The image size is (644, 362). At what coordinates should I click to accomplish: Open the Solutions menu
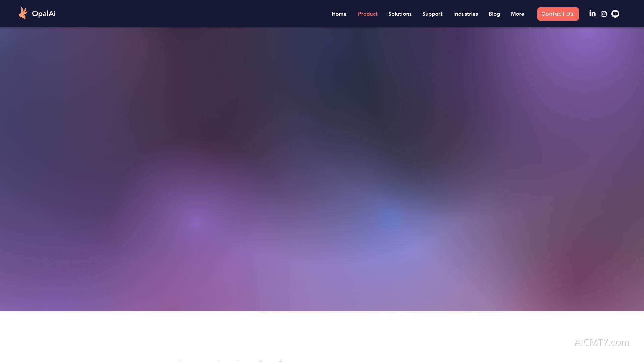400,14
